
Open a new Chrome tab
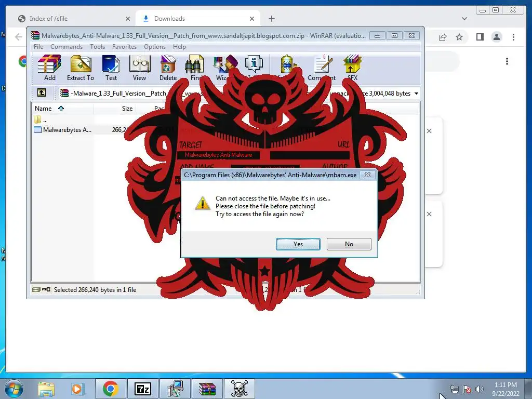click(x=271, y=19)
